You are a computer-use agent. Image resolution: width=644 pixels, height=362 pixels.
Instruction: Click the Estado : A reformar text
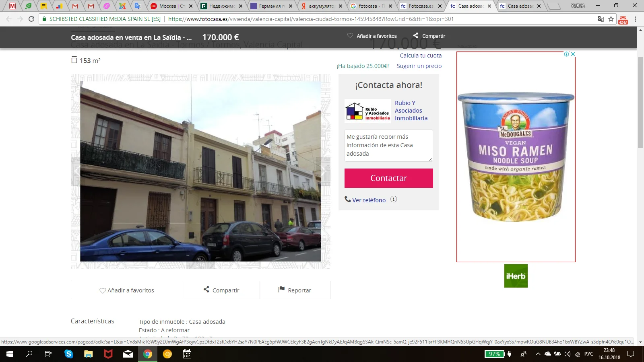[164, 330]
